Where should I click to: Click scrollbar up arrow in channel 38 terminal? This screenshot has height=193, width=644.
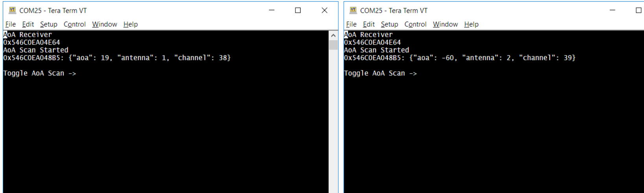coord(333,35)
